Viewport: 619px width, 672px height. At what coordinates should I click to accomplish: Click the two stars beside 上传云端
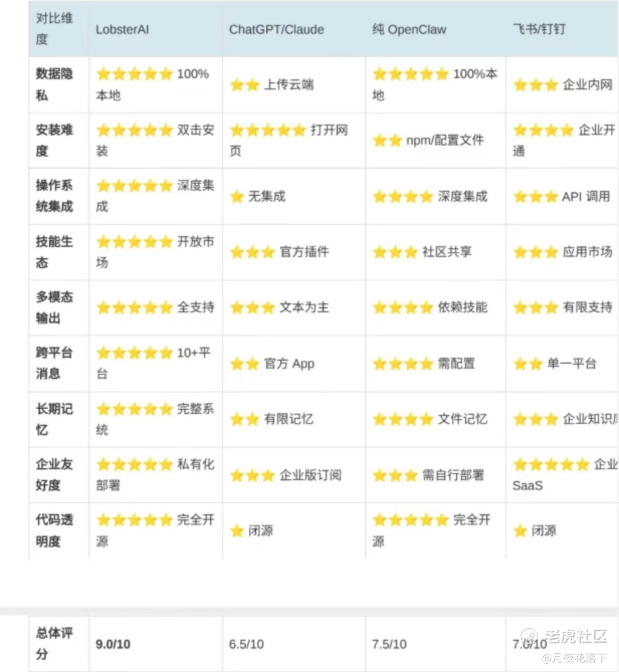coord(245,85)
